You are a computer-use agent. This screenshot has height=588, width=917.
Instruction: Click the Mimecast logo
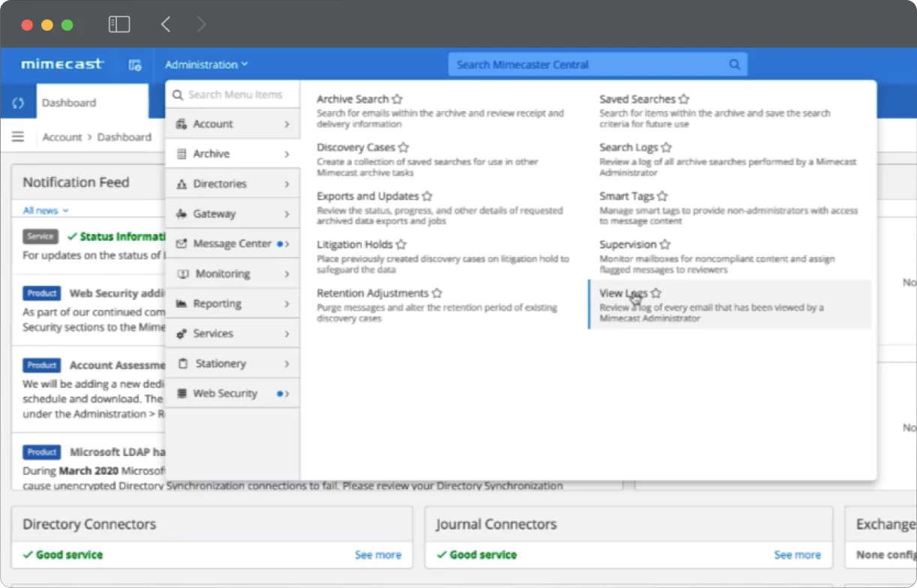tap(62, 64)
